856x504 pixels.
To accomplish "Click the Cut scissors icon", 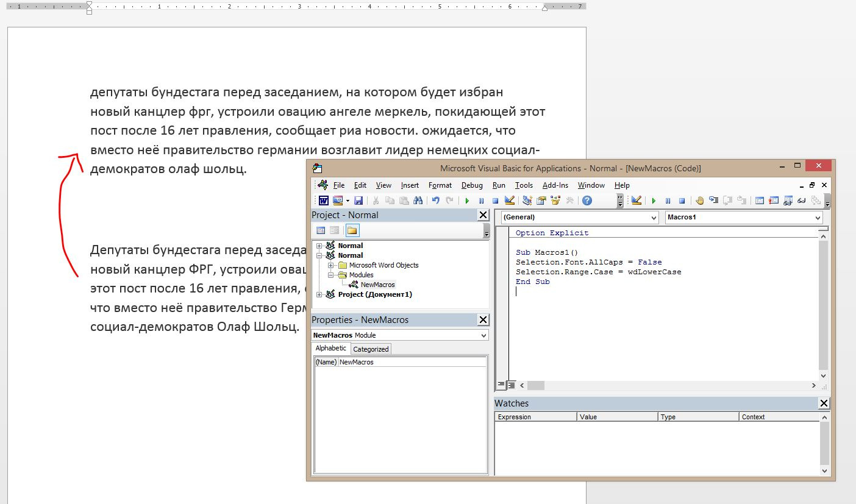I will coord(376,201).
